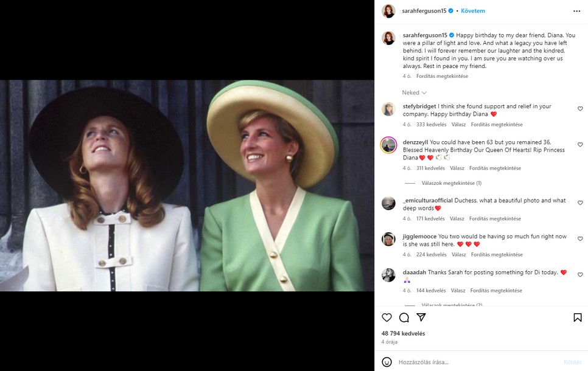Open comments via the speech bubble icon

click(x=404, y=317)
